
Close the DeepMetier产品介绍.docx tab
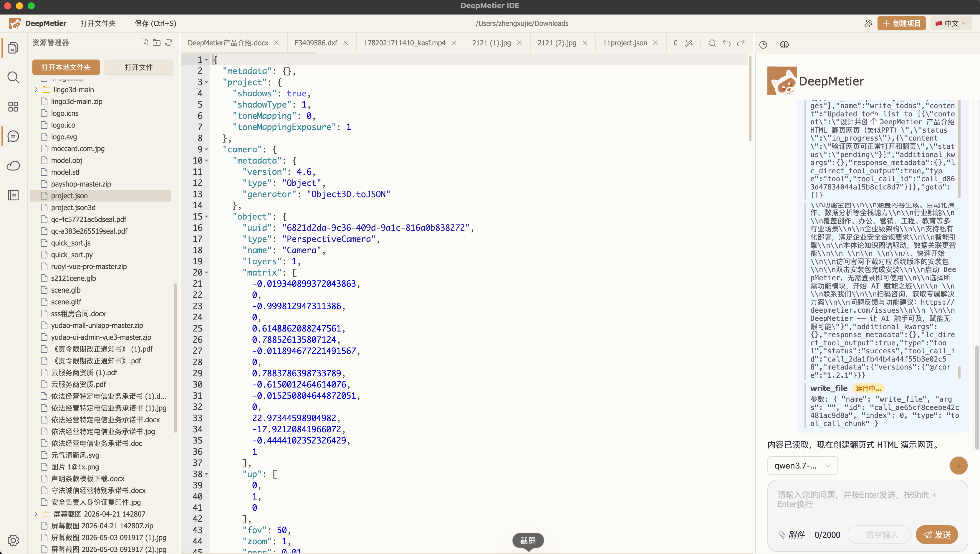click(x=277, y=43)
